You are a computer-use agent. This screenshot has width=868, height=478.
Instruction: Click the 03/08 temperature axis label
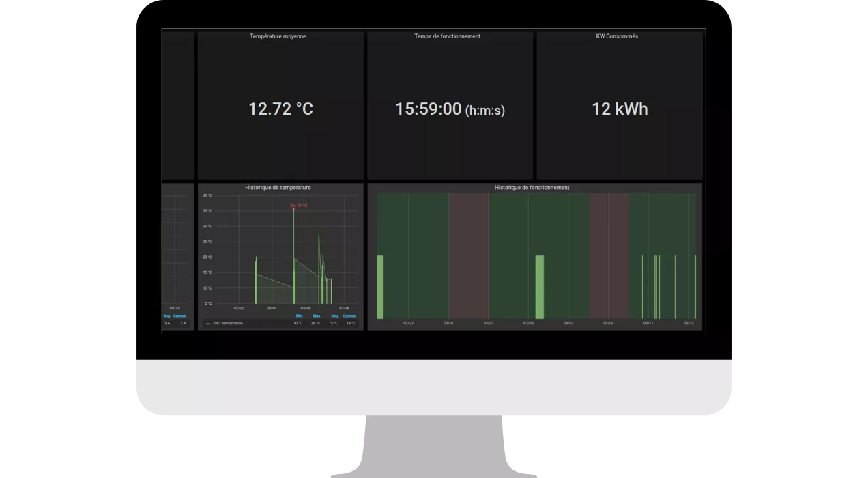[306, 308]
